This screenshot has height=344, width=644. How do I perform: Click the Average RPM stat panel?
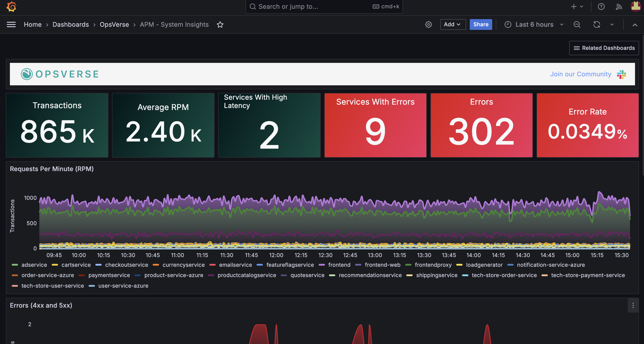[x=163, y=125]
